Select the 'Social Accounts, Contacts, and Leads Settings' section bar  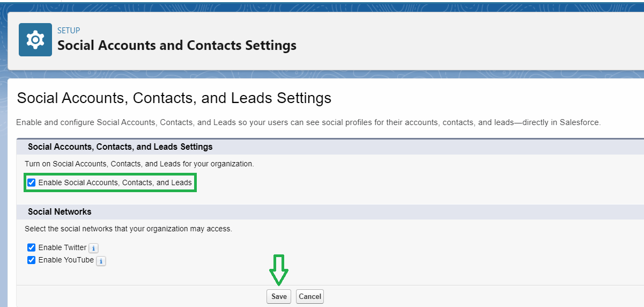tap(120, 147)
